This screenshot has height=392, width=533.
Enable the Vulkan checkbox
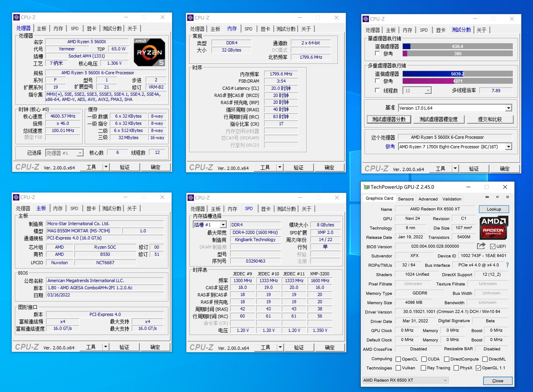pyautogui.click(x=398, y=368)
